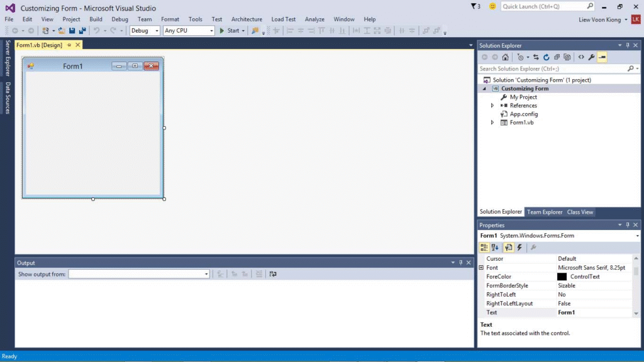Select App.config in Solution Explorer
Viewport: 644px width, 362px height.
tap(523, 114)
